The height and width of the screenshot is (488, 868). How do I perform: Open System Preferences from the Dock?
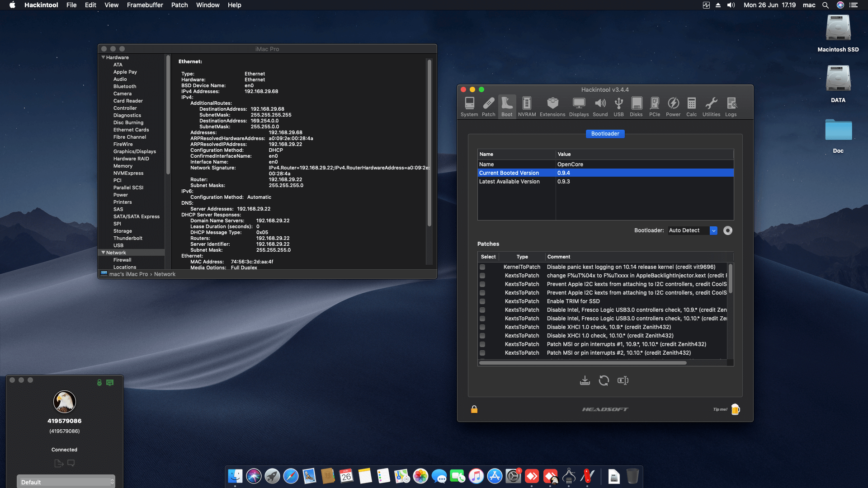(x=513, y=476)
